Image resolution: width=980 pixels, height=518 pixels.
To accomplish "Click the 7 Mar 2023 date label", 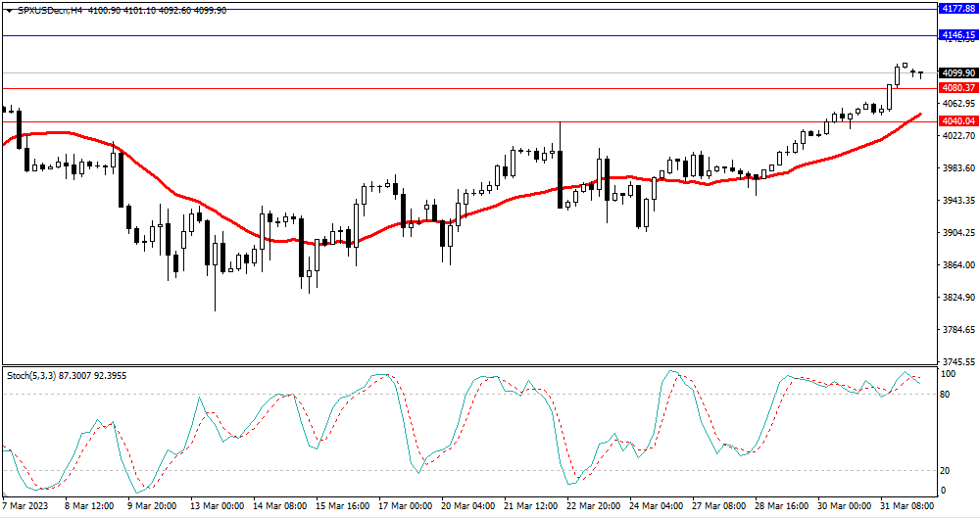I will tap(24, 505).
